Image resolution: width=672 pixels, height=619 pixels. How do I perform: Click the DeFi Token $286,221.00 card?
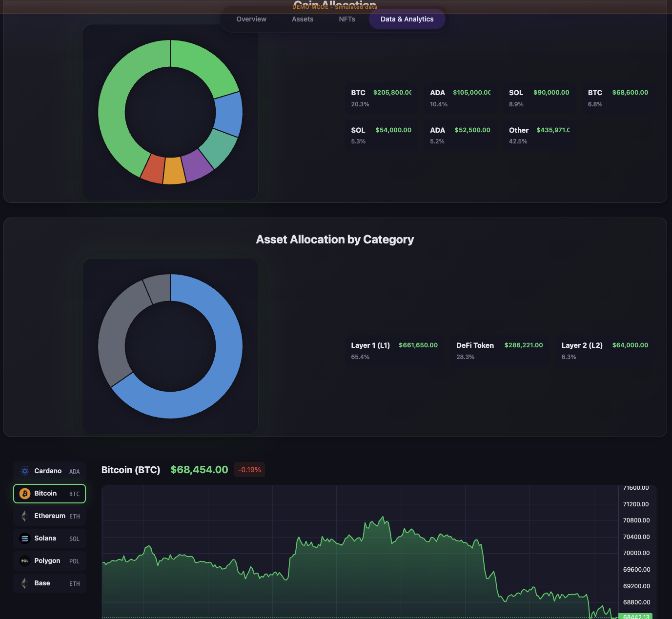(499, 350)
